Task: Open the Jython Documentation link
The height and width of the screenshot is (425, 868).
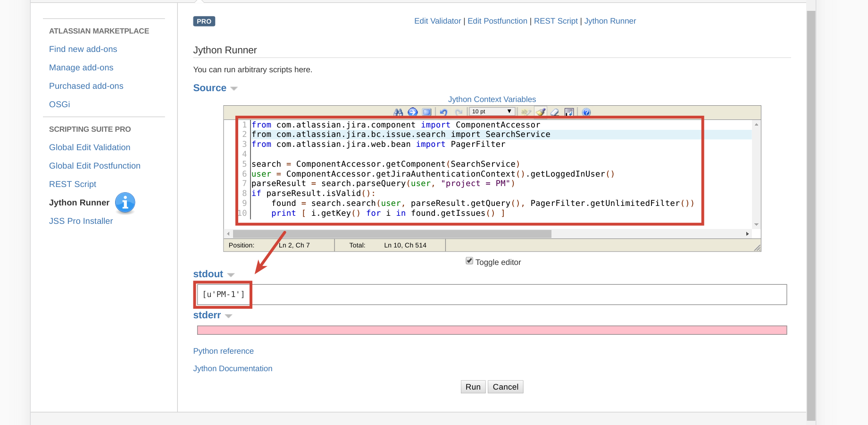Action: pos(233,368)
